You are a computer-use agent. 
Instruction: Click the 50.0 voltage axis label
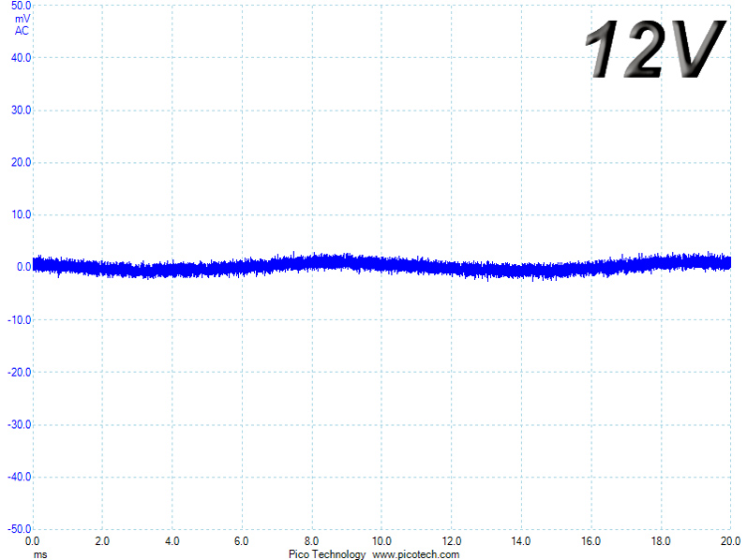click(21, 6)
